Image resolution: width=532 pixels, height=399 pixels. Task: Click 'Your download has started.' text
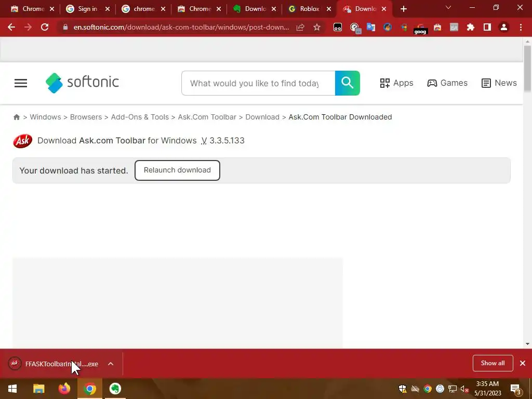pos(74,170)
